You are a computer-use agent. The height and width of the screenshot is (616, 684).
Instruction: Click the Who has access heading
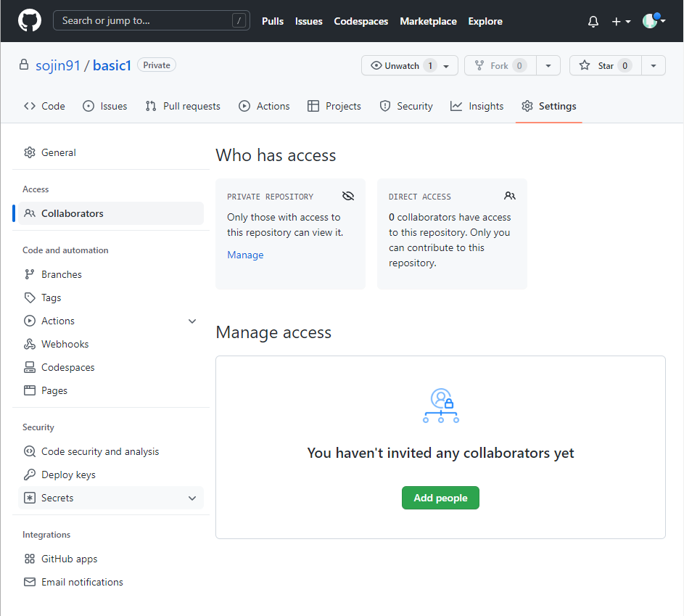click(x=276, y=155)
